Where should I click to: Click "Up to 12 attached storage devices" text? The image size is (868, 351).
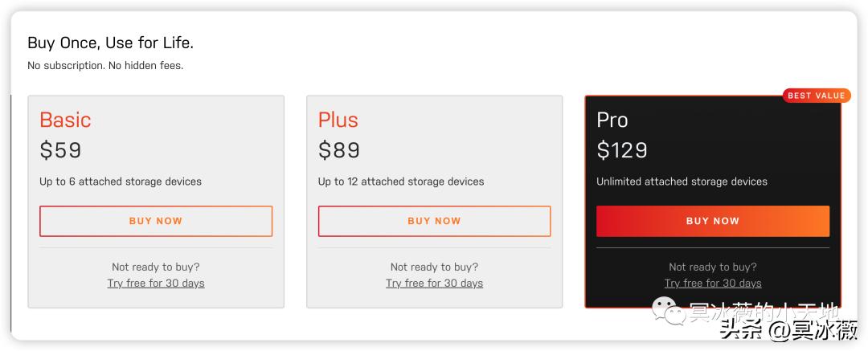(x=401, y=182)
